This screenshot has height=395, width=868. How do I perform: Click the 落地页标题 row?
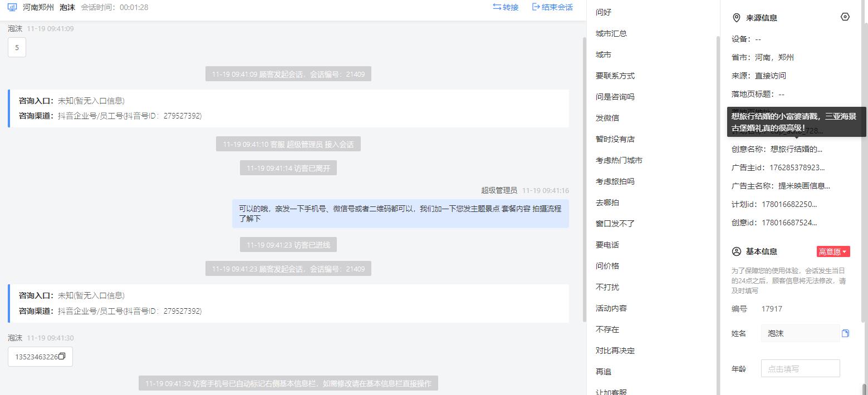(x=758, y=94)
